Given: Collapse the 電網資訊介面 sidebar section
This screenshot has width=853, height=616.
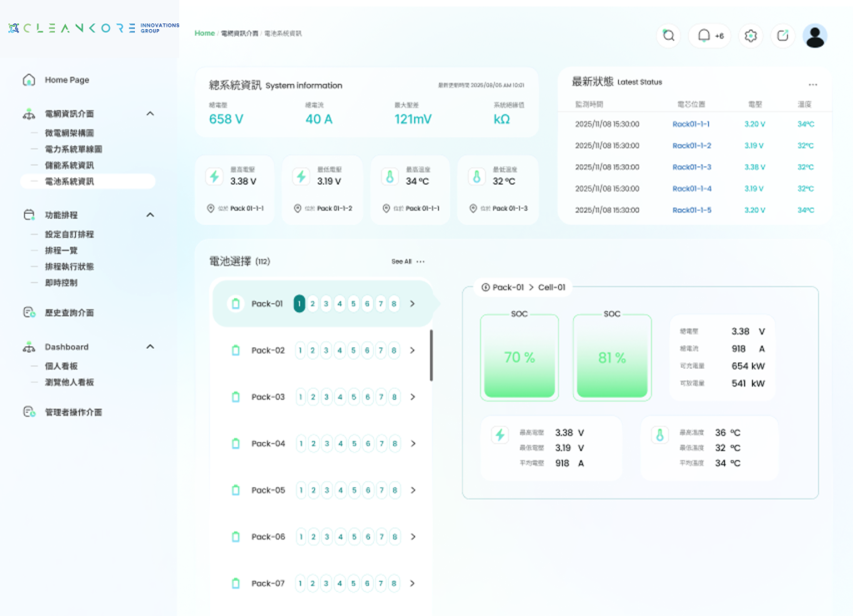Looking at the screenshot, I should pyautogui.click(x=150, y=114).
